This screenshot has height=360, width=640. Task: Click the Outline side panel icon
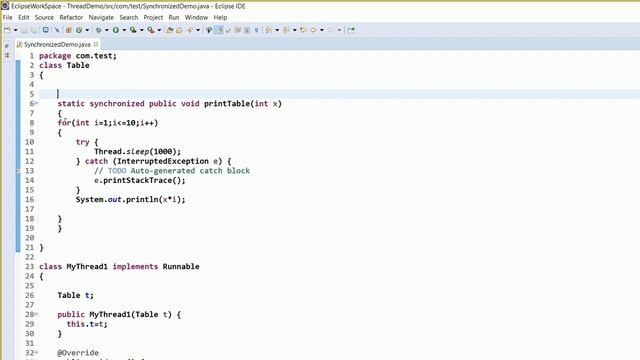click(x=7, y=55)
